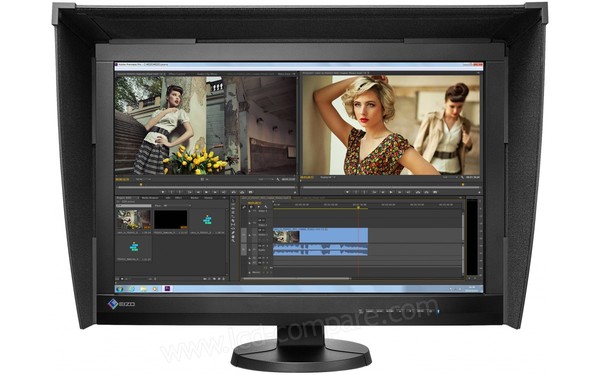
Task: Open Source monitor playback resolution dropdown
Action: [266, 179]
